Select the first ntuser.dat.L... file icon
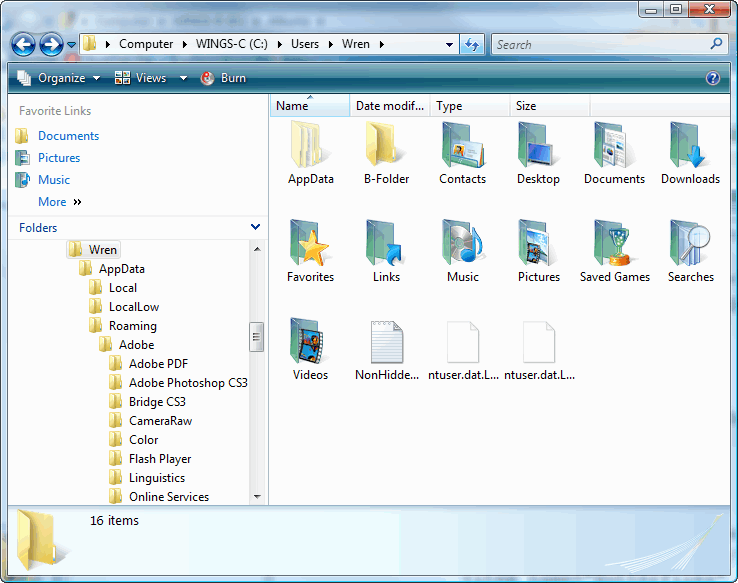Viewport: 738px width, 583px height. tap(463, 342)
